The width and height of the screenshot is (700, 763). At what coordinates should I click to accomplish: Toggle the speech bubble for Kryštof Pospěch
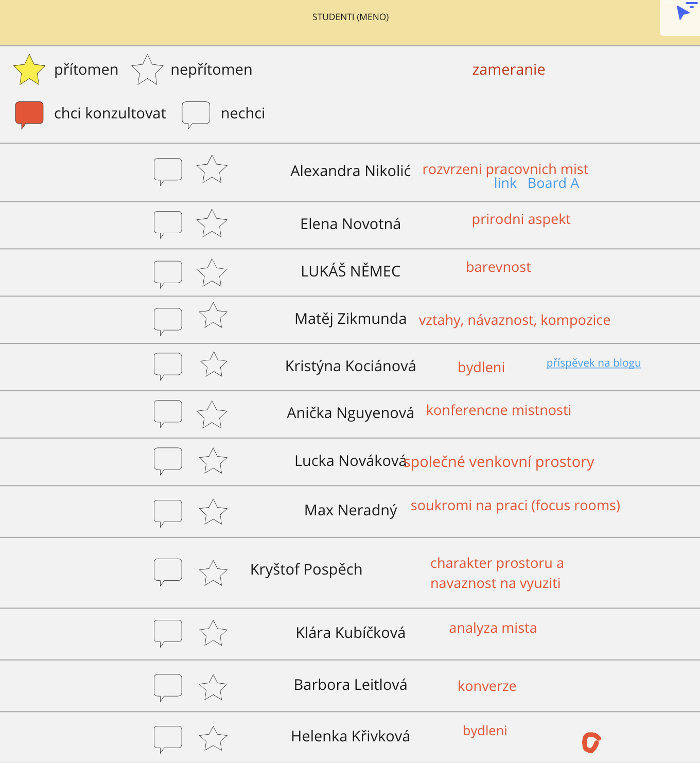tap(168, 572)
